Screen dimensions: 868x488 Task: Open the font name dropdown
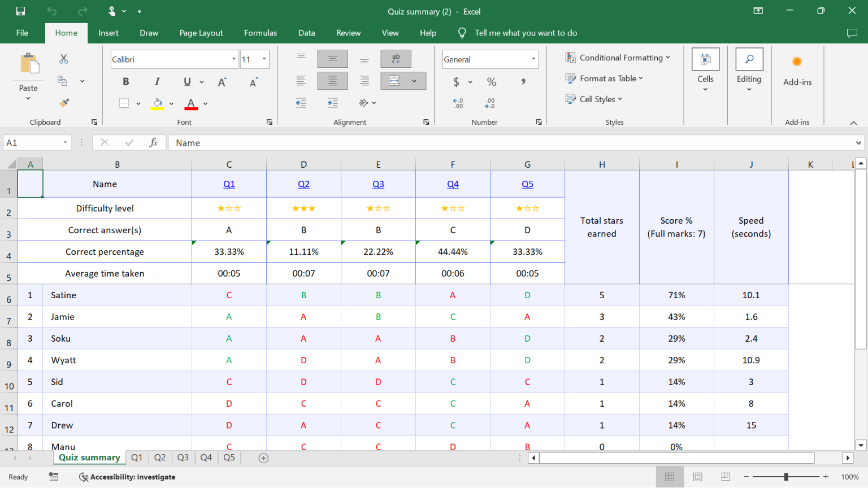(x=233, y=59)
